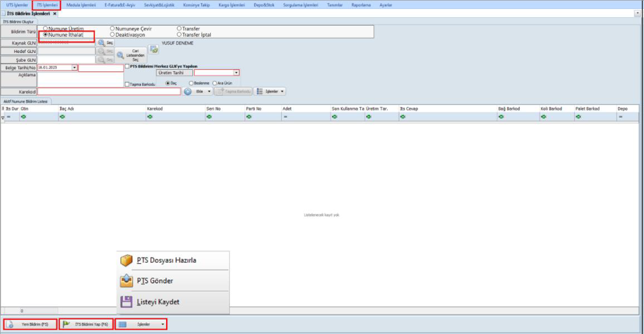Click the green flag İTS Bildirimi Yap icon
Screen dimensions: 644x334
(66, 325)
